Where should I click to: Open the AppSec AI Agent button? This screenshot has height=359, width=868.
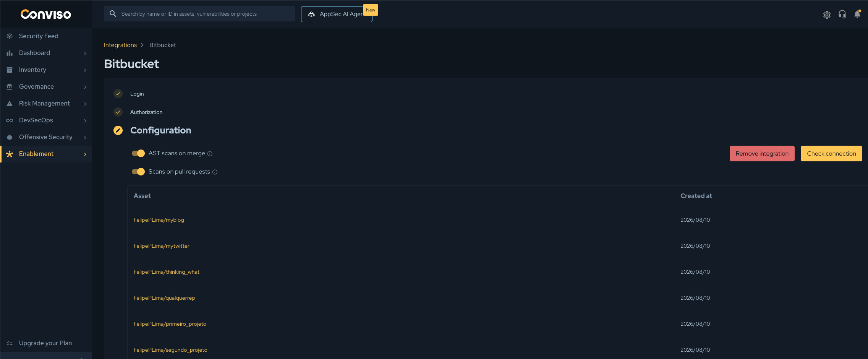click(x=337, y=14)
